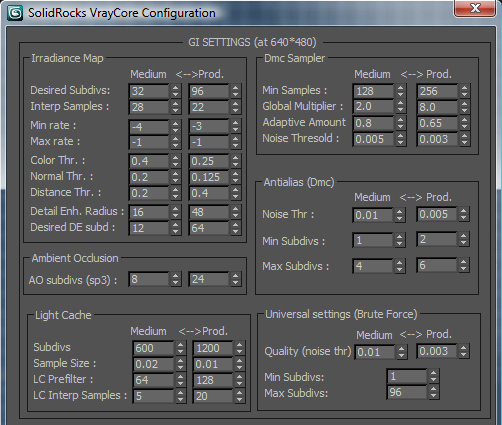Click Light Cache Prod. Subdivs field showing 1200
Image resolution: width=502 pixels, height=425 pixels.
coord(213,348)
